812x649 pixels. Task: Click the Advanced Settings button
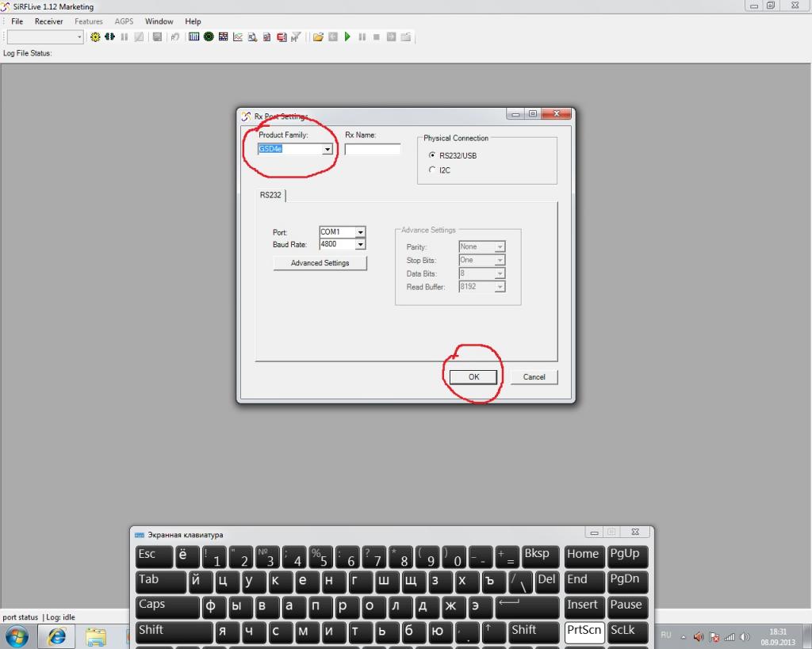320,263
